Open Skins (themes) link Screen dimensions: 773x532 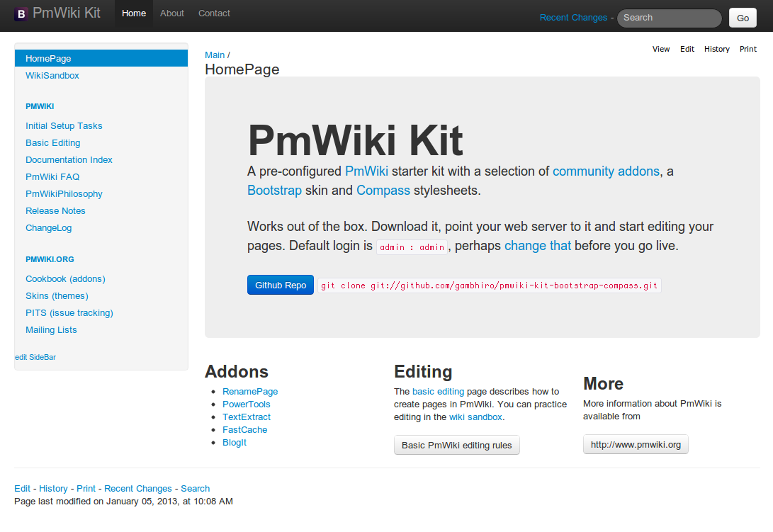[57, 296]
